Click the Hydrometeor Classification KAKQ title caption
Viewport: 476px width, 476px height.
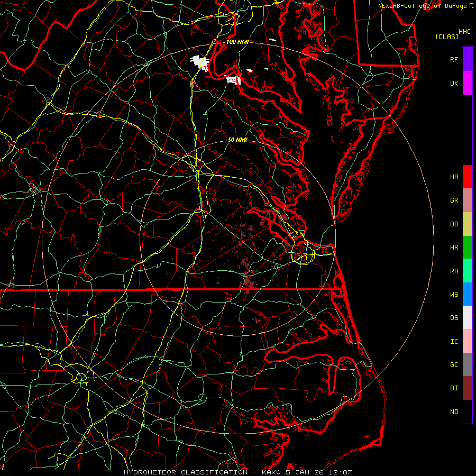click(x=237, y=472)
